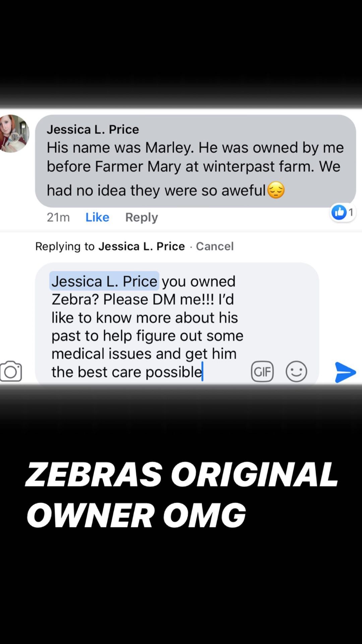This screenshot has height=644, width=362.
Task: View the thumbs-up reaction count badge
Action: coord(343,212)
